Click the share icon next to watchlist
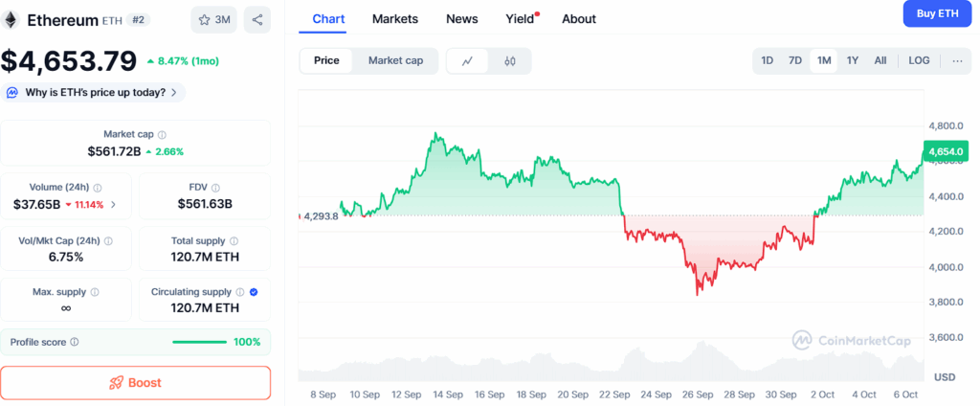Image resolution: width=980 pixels, height=406 pixels. coord(257,19)
